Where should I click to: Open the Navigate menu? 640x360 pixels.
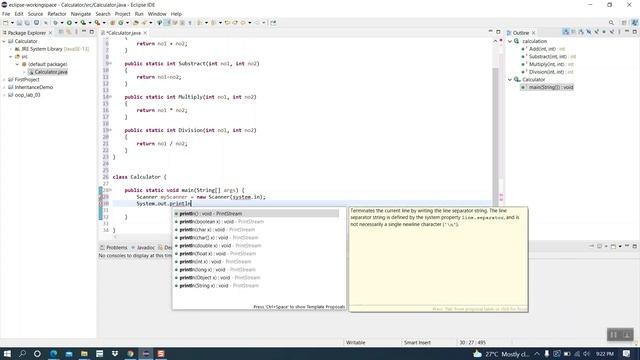(81, 14)
